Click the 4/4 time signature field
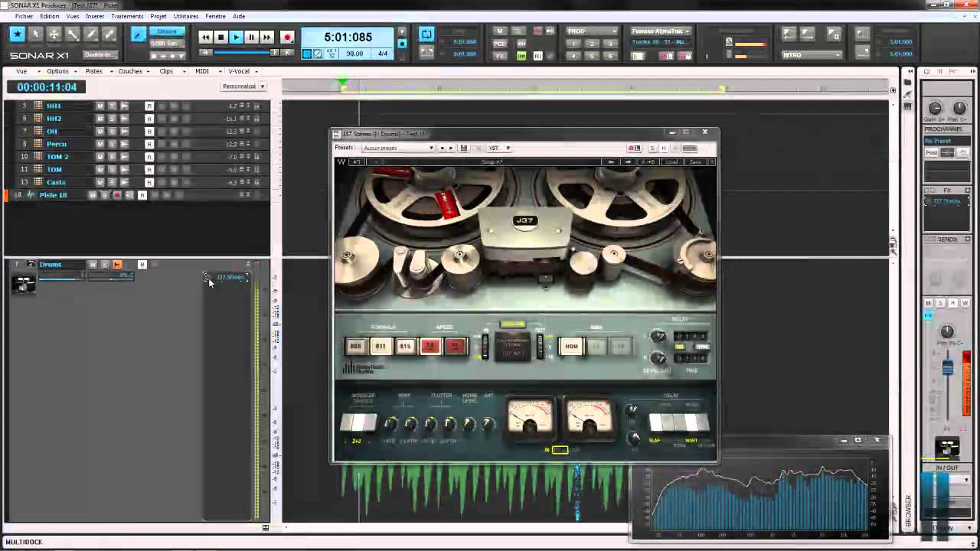This screenshot has height=551, width=980. coord(382,54)
